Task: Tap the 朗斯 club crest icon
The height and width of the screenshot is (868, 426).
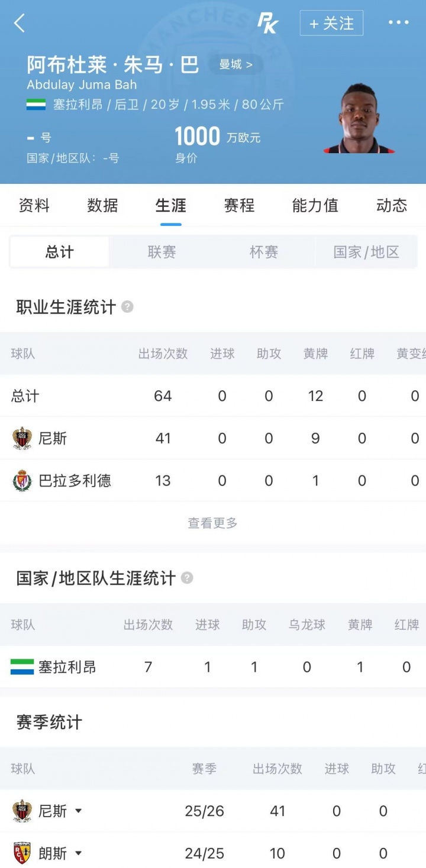Action: (22, 853)
